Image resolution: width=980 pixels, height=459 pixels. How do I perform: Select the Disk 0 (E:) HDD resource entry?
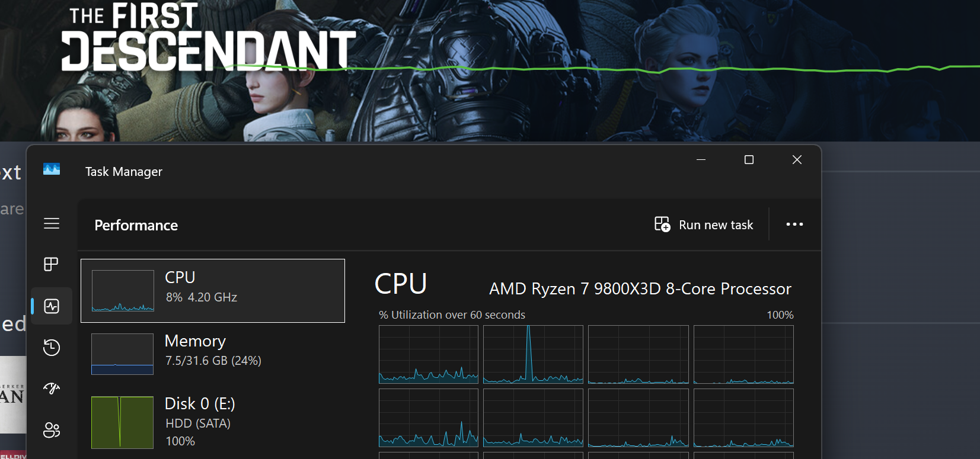213,422
